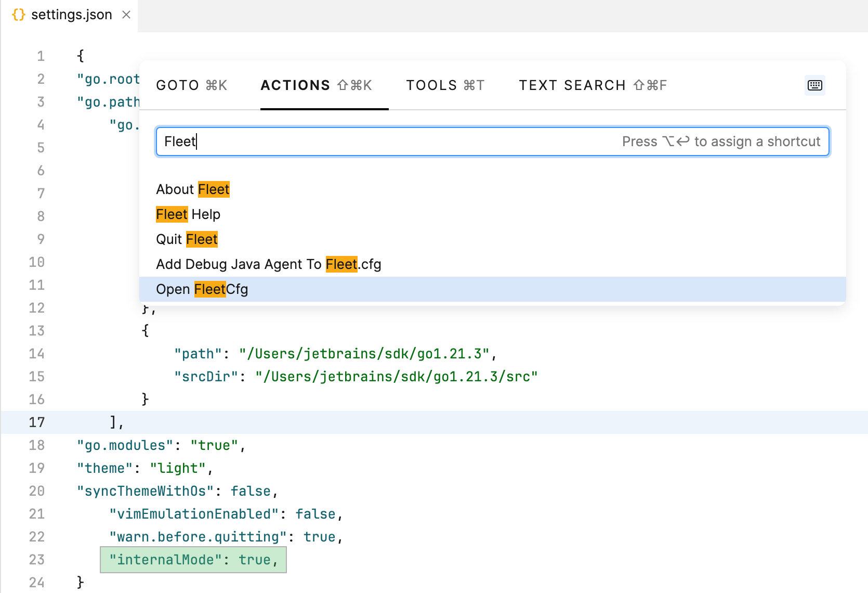Click the curly braces file icon beside settings.json
Screen dimensions: 868x593
point(18,15)
